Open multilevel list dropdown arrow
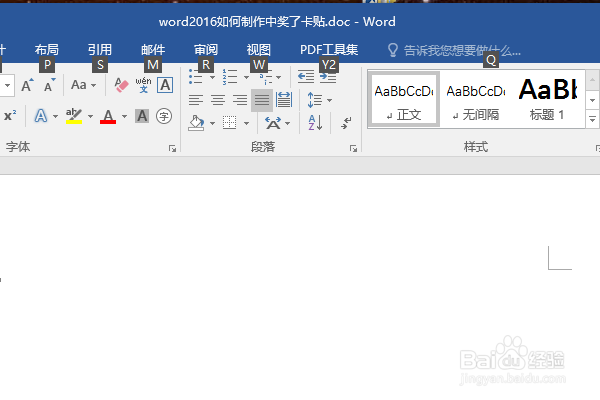Viewport: 600px width, 400px height. coord(279,77)
